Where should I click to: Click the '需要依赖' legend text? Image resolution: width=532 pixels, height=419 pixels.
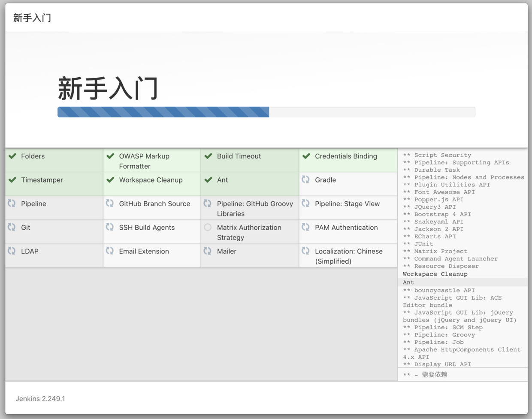click(434, 374)
